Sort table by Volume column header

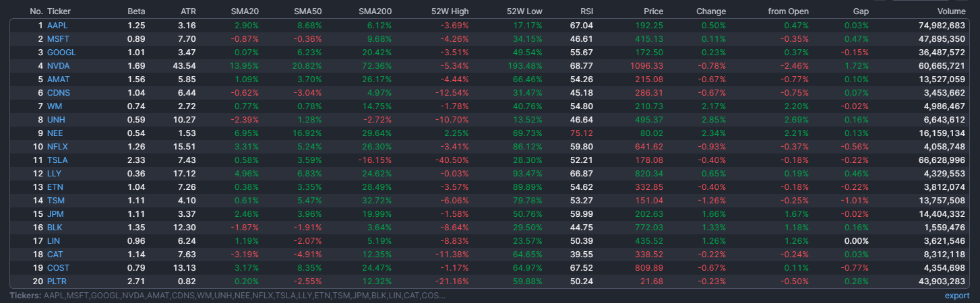(x=952, y=11)
